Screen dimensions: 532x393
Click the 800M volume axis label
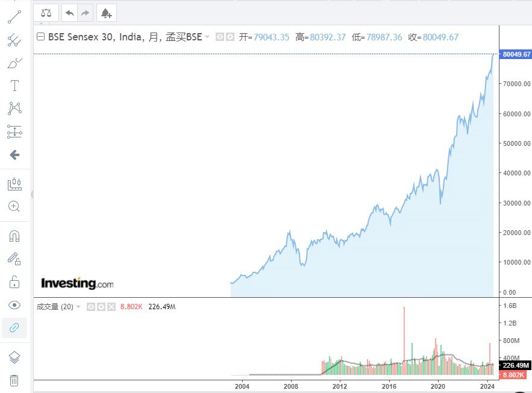click(x=512, y=340)
